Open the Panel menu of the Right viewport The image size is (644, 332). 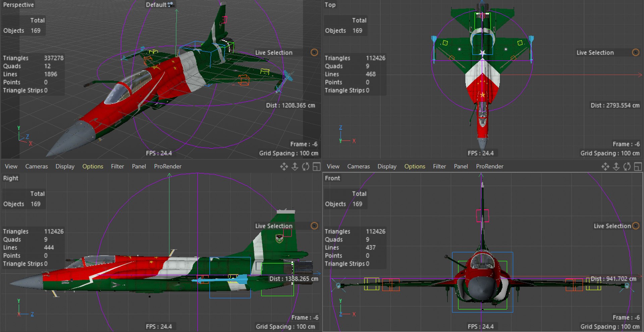[x=139, y=167]
